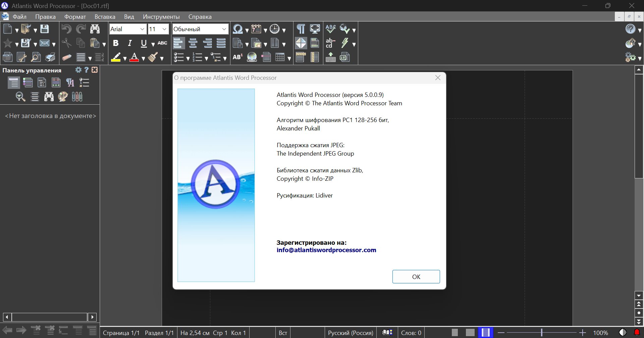Open the font size 11 dropdown
The width and height of the screenshot is (644, 338).
click(x=164, y=29)
